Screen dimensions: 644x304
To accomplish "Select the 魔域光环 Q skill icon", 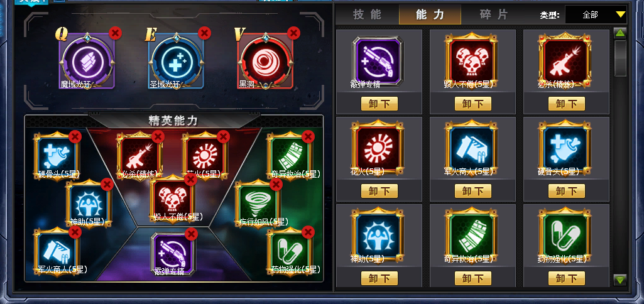I will pyautogui.click(x=87, y=62).
